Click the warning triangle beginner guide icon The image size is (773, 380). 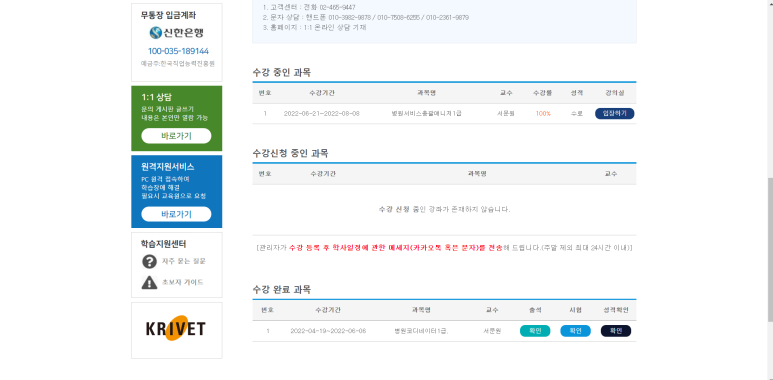click(149, 282)
